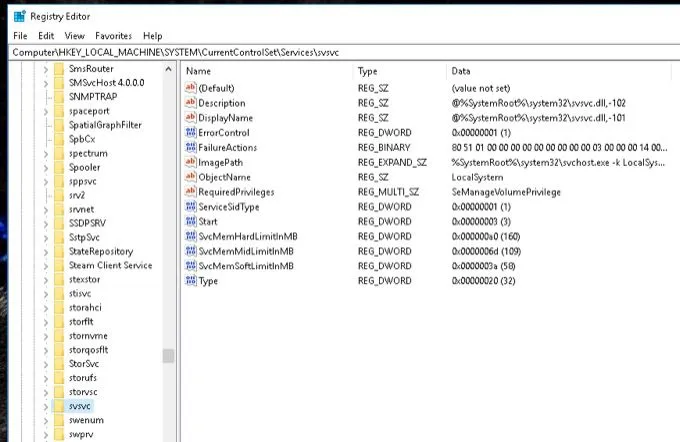Expand the Spooler key
Viewport: 680px width, 442px height.
click(46, 168)
